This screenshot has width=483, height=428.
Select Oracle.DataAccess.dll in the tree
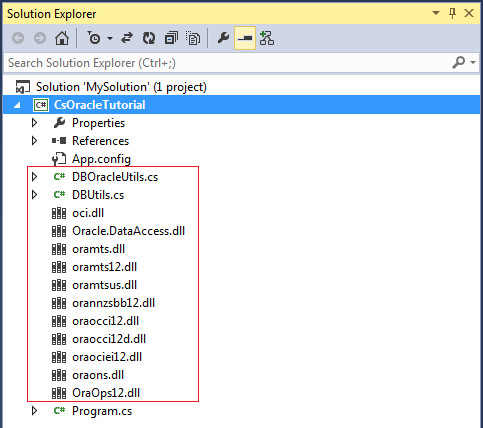128,231
